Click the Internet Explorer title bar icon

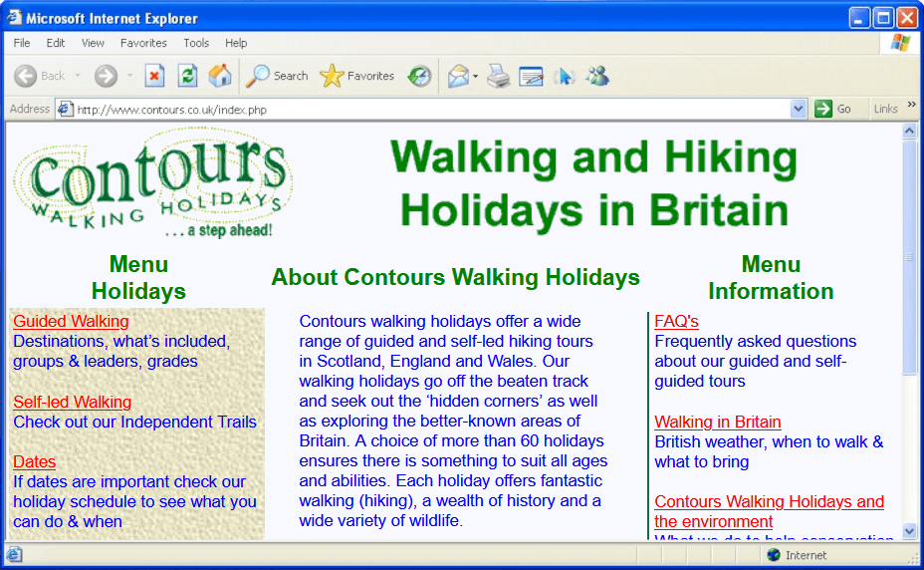[x=14, y=18]
